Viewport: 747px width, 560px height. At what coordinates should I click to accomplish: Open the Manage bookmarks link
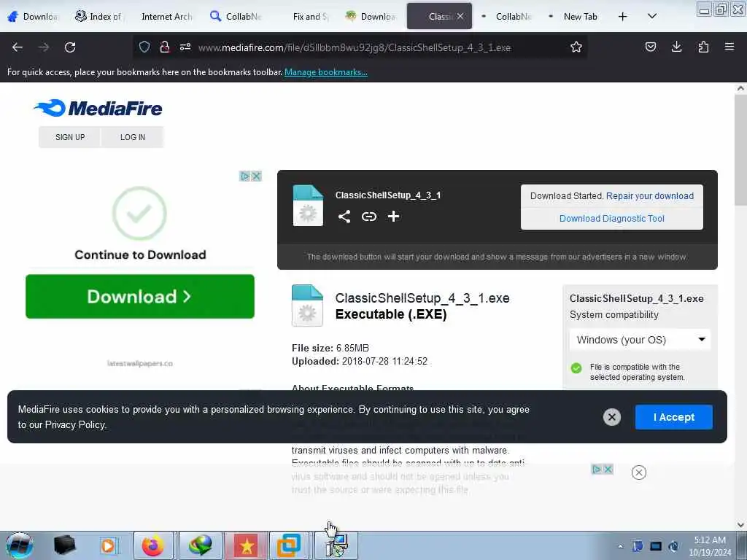(326, 72)
